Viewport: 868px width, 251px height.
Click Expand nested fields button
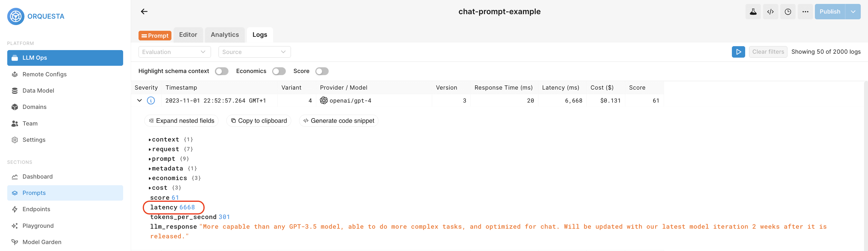[x=181, y=121]
